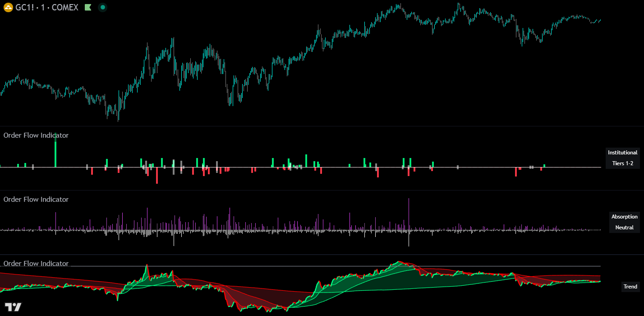Select the third Order Flow Indicator title
644x316 pixels.
tap(36, 264)
